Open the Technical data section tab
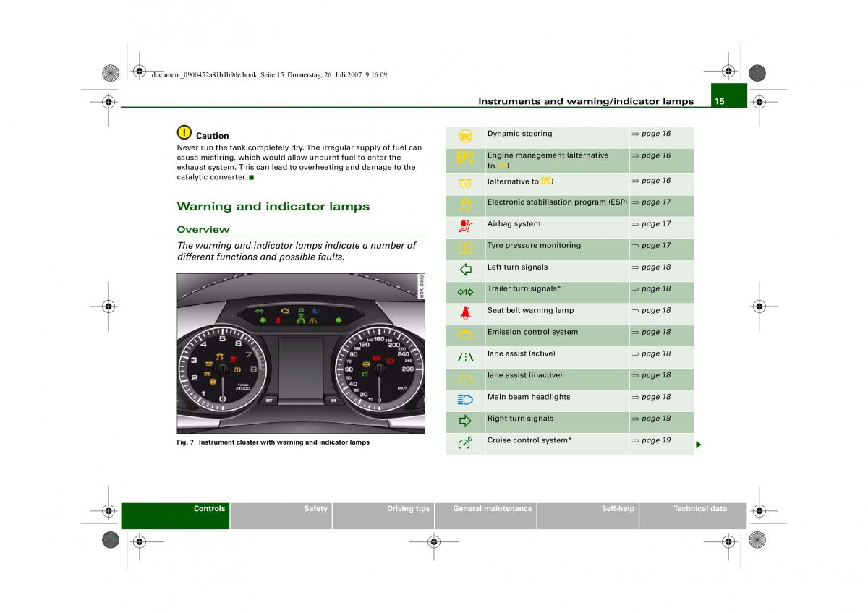 coord(693,516)
